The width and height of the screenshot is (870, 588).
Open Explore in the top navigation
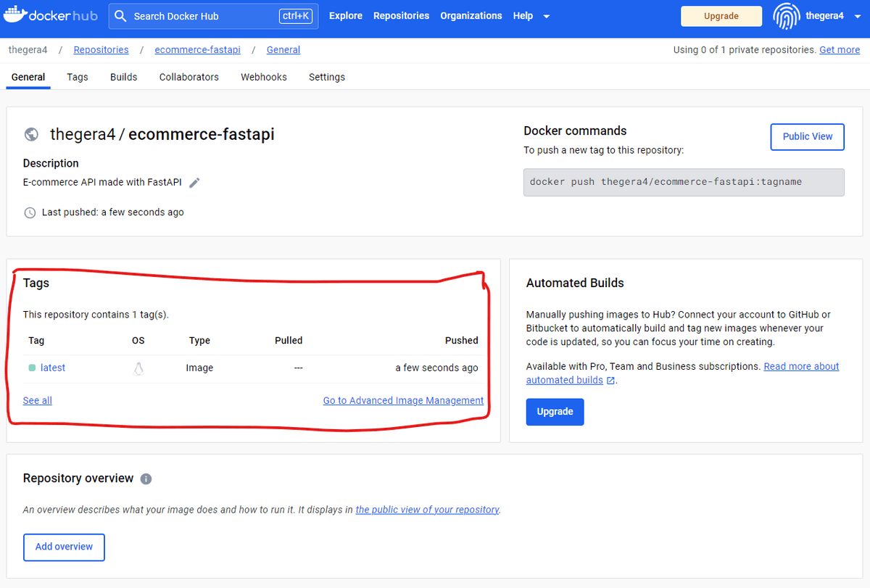pos(346,16)
